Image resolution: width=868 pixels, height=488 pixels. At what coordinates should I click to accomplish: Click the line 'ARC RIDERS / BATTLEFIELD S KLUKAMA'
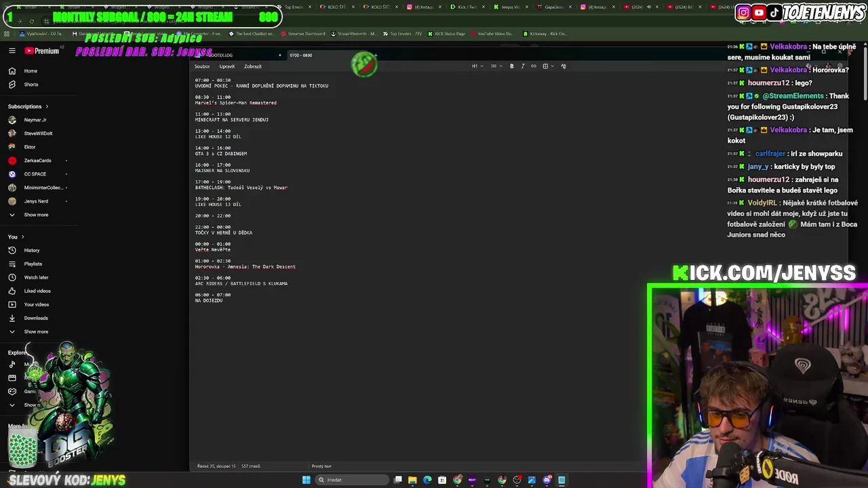241,283
